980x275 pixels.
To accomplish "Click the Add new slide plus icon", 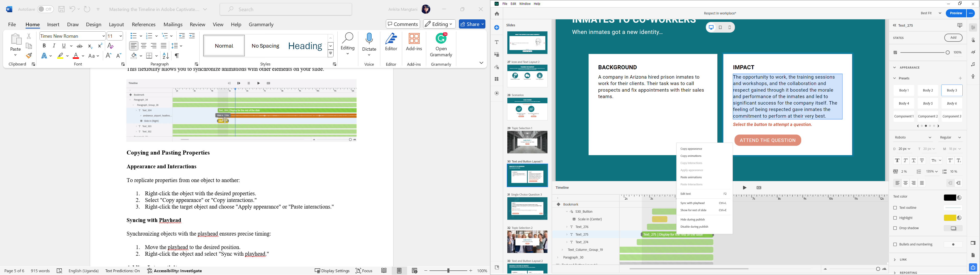I will [497, 28].
